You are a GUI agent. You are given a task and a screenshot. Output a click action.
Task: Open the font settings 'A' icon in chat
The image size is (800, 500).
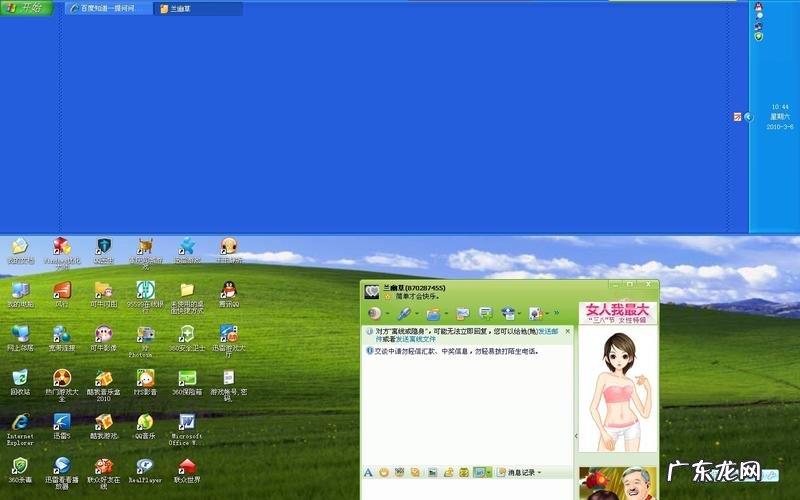click(368, 471)
